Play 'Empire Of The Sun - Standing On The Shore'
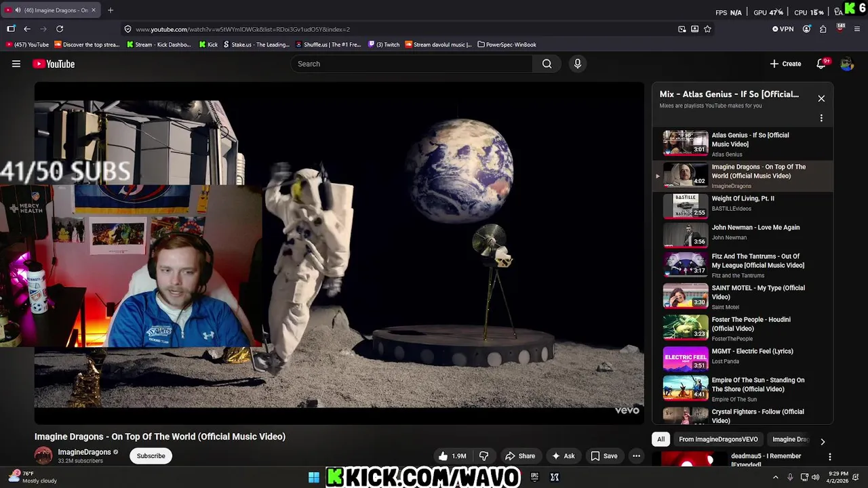This screenshot has width=868, height=488. tap(743, 389)
